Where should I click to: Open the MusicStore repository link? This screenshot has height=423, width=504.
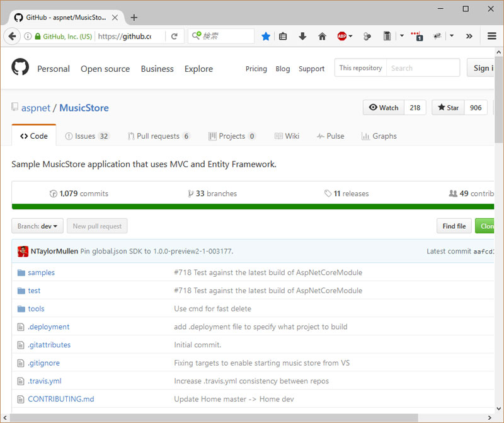coord(84,108)
